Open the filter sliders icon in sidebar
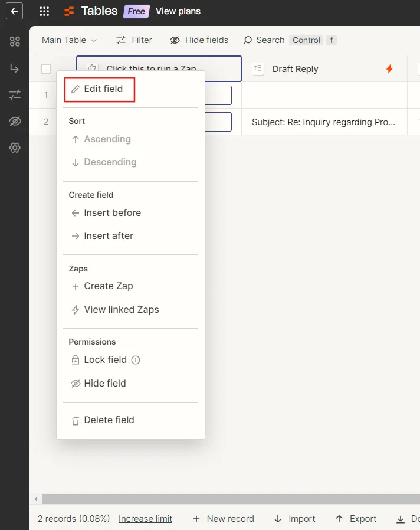The height and width of the screenshot is (530, 420). 15,94
